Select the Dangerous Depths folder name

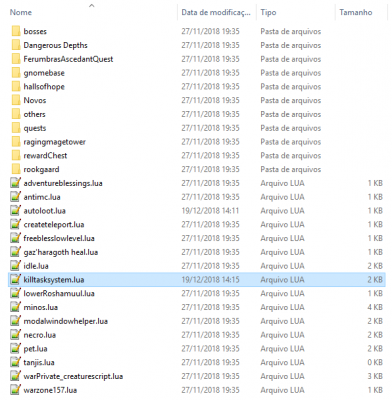[x=55, y=45]
